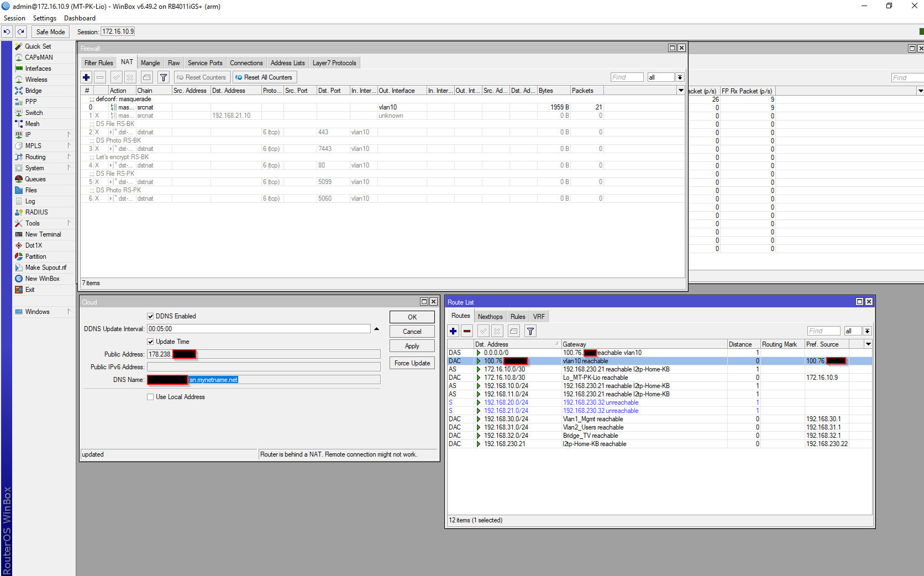The height and width of the screenshot is (576, 924).
Task: Copy the selected NAT rule
Action: click(x=146, y=77)
